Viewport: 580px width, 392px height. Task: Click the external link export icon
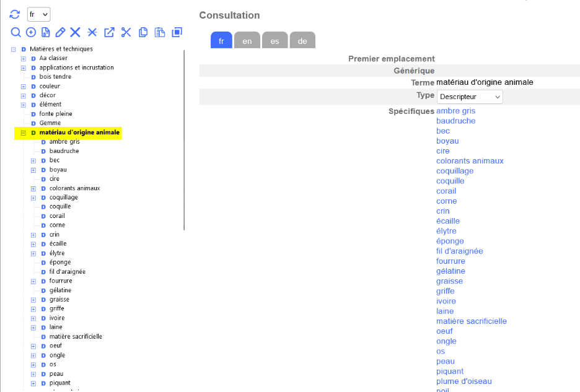click(109, 32)
